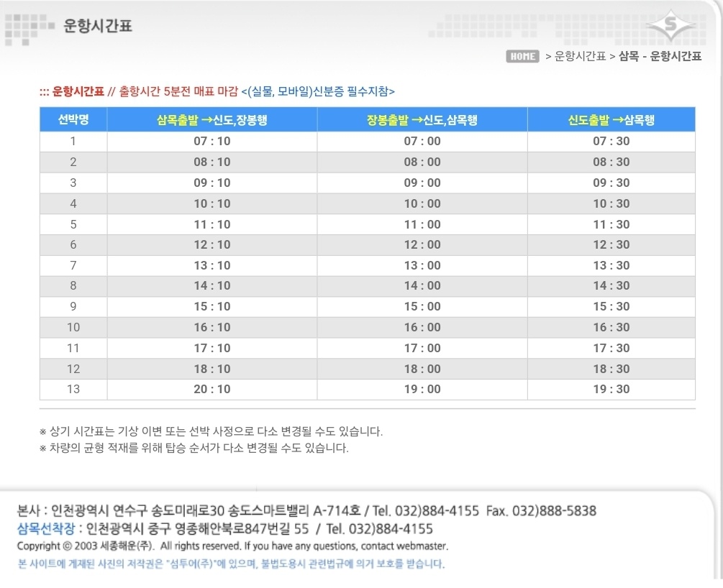Click the 08 : 00 time cell

(422, 162)
